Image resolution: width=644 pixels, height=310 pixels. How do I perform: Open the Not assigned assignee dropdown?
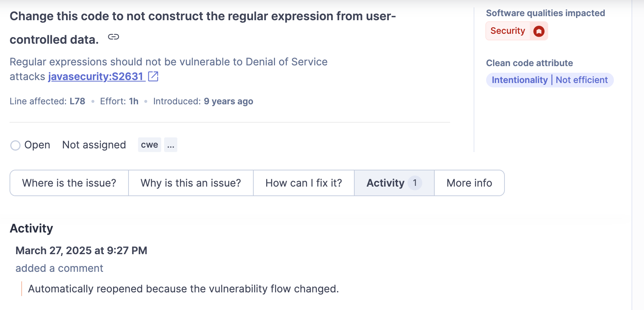click(x=94, y=145)
